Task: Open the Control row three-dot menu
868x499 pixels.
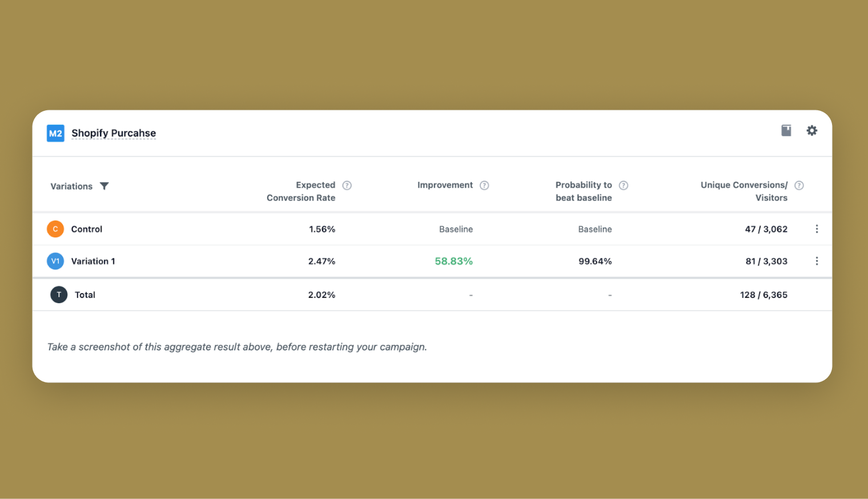Action: [x=817, y=229]
